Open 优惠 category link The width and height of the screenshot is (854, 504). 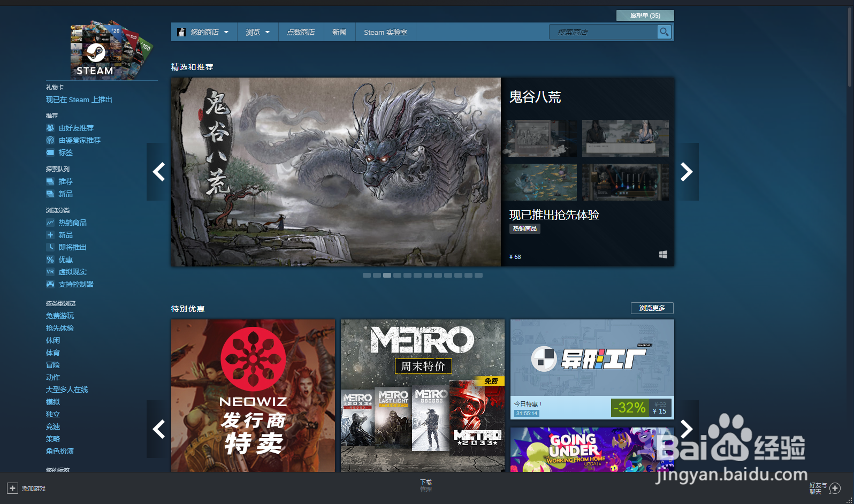66,259
